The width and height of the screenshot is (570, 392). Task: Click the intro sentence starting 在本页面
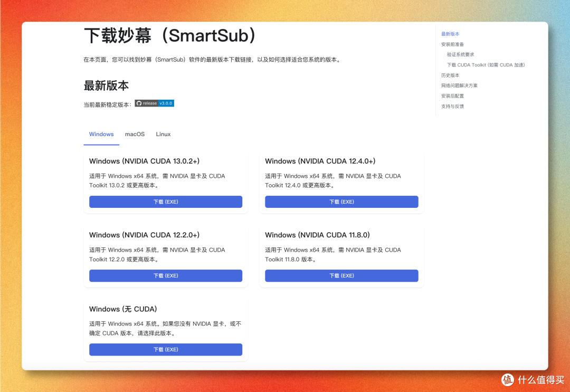click(x=213, y=60)
